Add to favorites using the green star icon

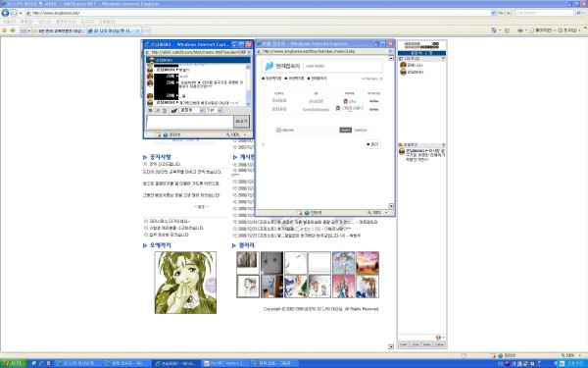(x=13, y=30)
